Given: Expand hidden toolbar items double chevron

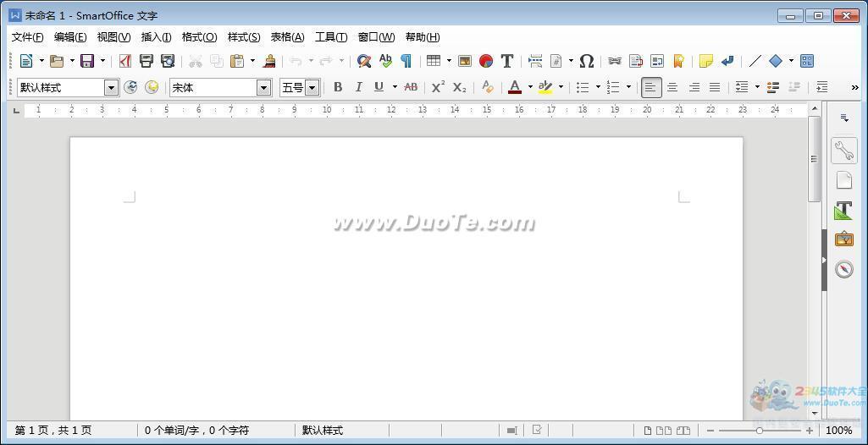Looking at the screenshot, I should (854, 87).
